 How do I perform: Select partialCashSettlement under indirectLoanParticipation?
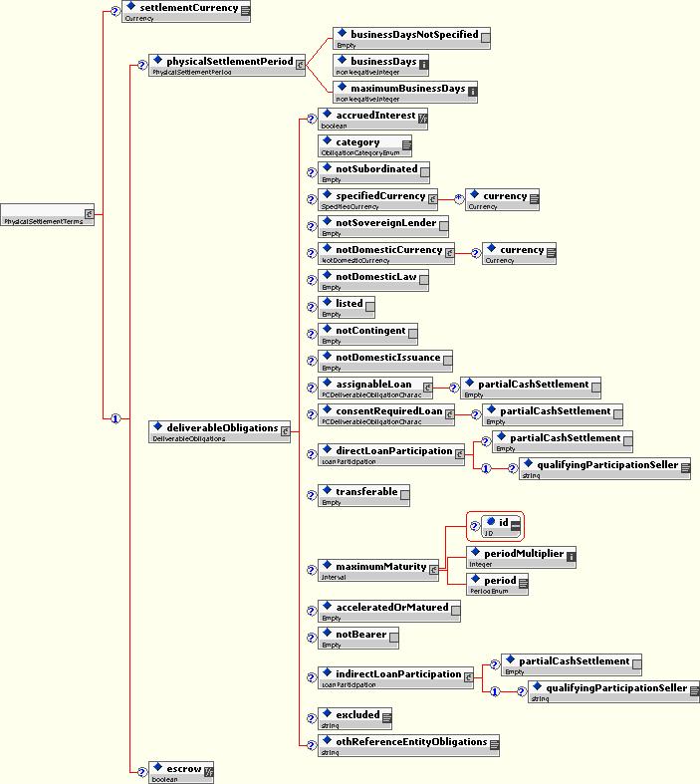coord(572,664)
